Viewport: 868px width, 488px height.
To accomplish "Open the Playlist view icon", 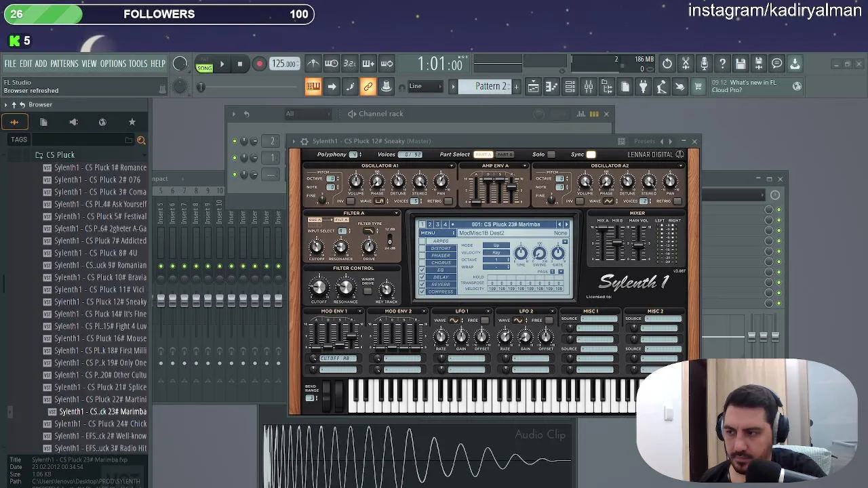I will [x=533, y=87].
